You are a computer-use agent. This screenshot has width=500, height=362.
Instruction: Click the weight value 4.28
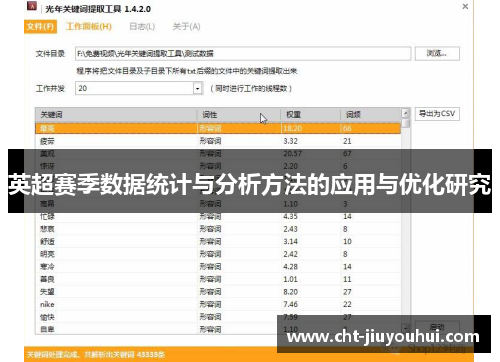coord(290,267)
